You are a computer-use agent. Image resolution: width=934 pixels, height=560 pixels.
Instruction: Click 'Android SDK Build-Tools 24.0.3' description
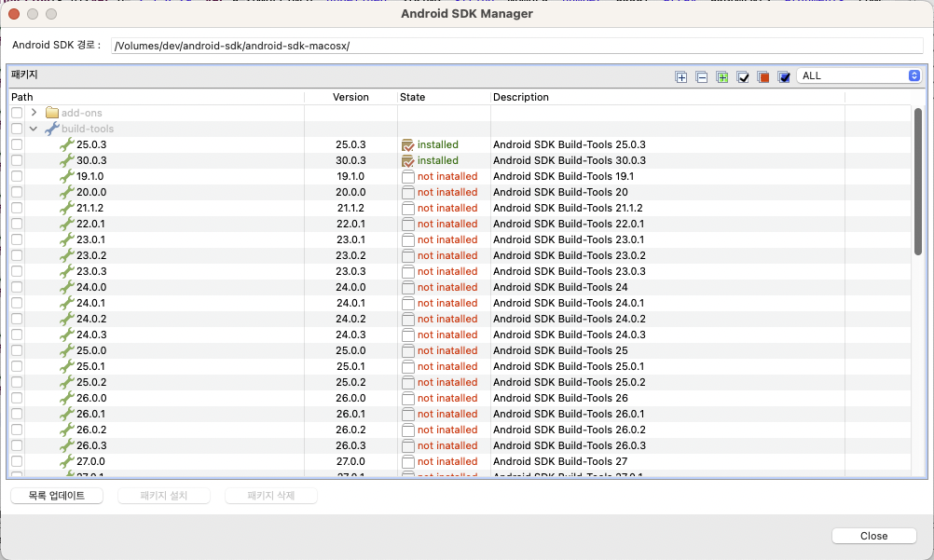tap(570, 335)
